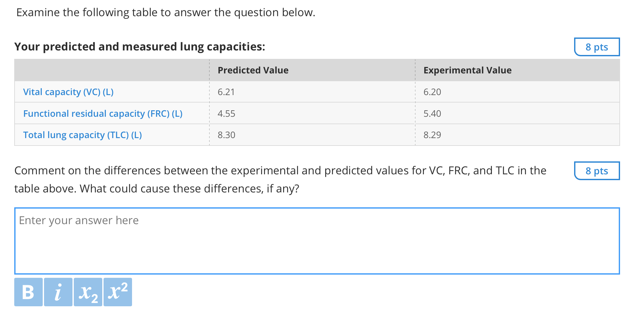Open the Functional residual capacity (FRC) link

[103, 113]
